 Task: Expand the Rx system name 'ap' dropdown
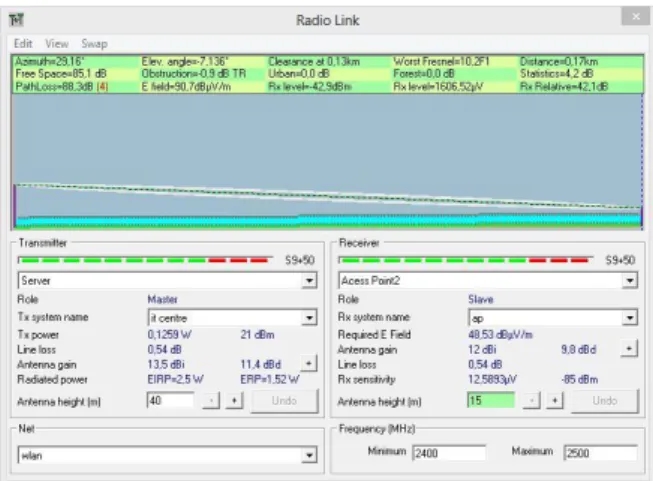[x=630, y=318]
